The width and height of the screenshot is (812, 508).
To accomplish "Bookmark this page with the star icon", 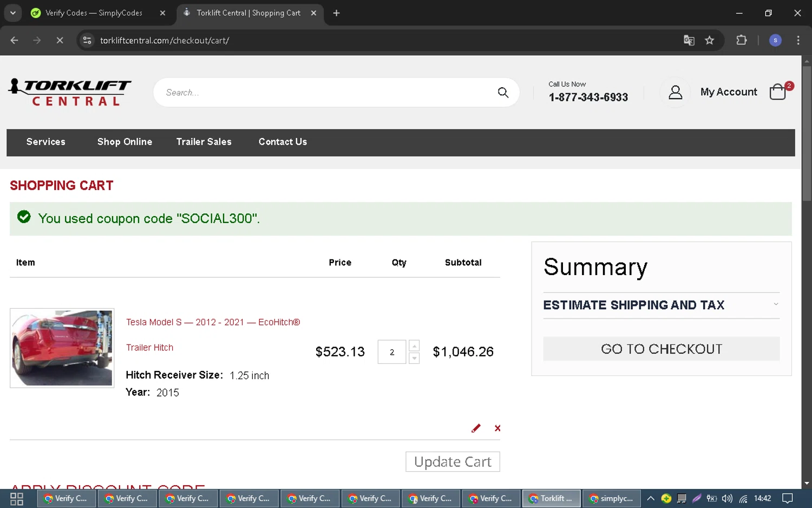I will (x=709, y=40).
